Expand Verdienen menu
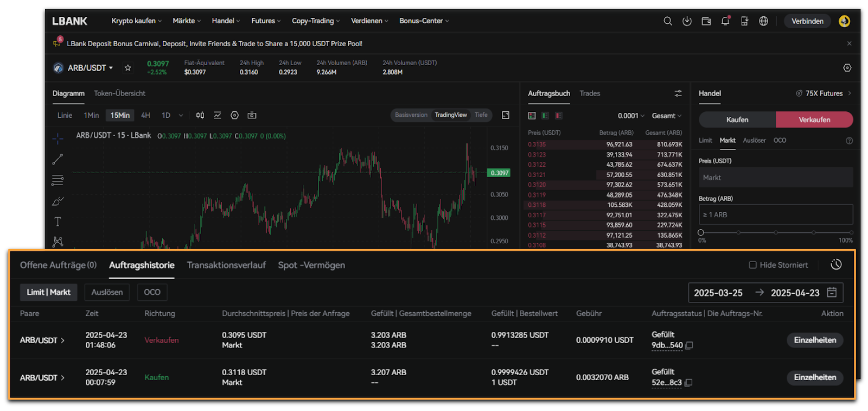The image size is (868, 411). coord(369,21)
